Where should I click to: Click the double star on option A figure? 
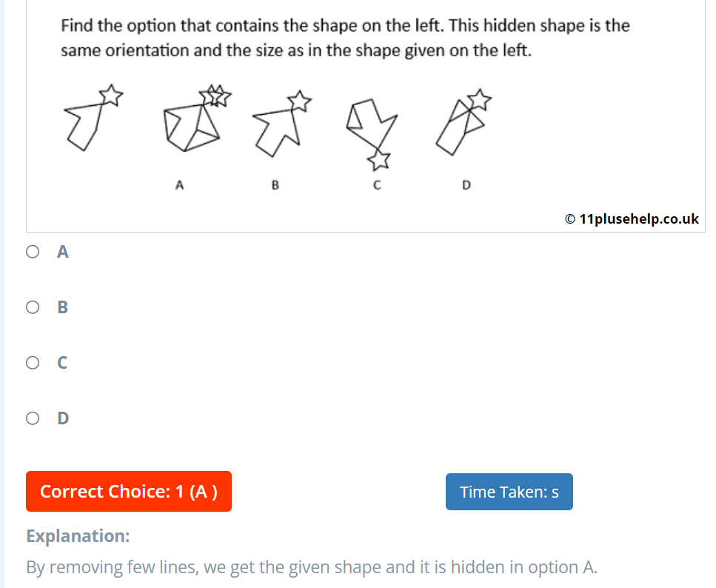click(214, 94)
